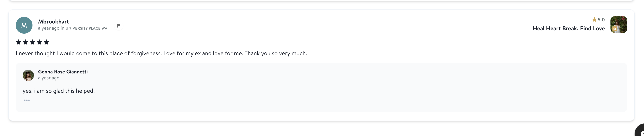This screenshot has width=644, height=136.
Task: Click the UNIVERSITY PLACE WA location
Action: click(86, 28)
